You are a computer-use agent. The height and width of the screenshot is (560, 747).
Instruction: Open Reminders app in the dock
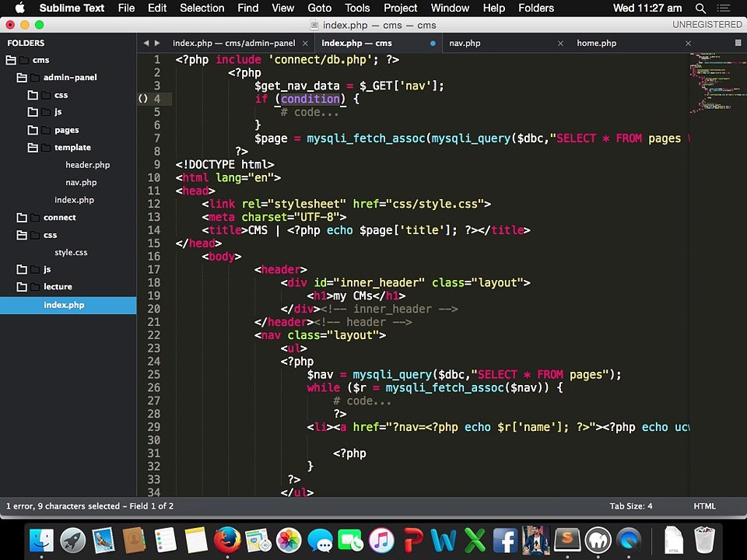tap(165, 541)
